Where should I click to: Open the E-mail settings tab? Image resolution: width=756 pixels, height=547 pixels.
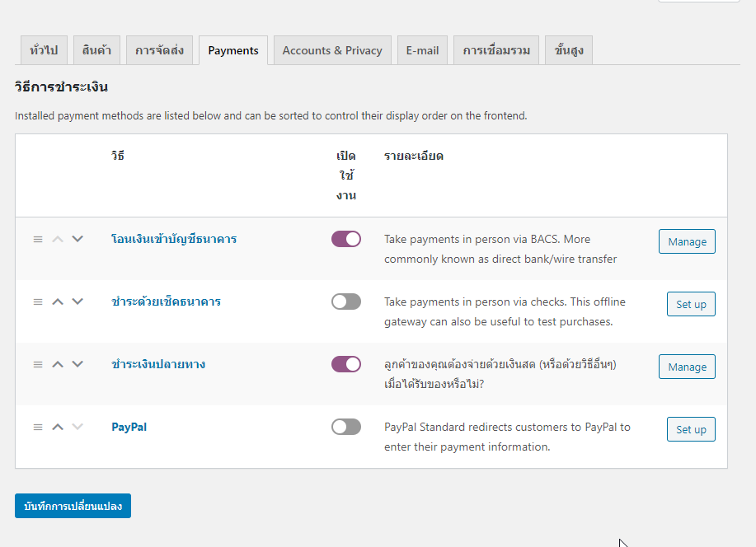coord(422,50)
